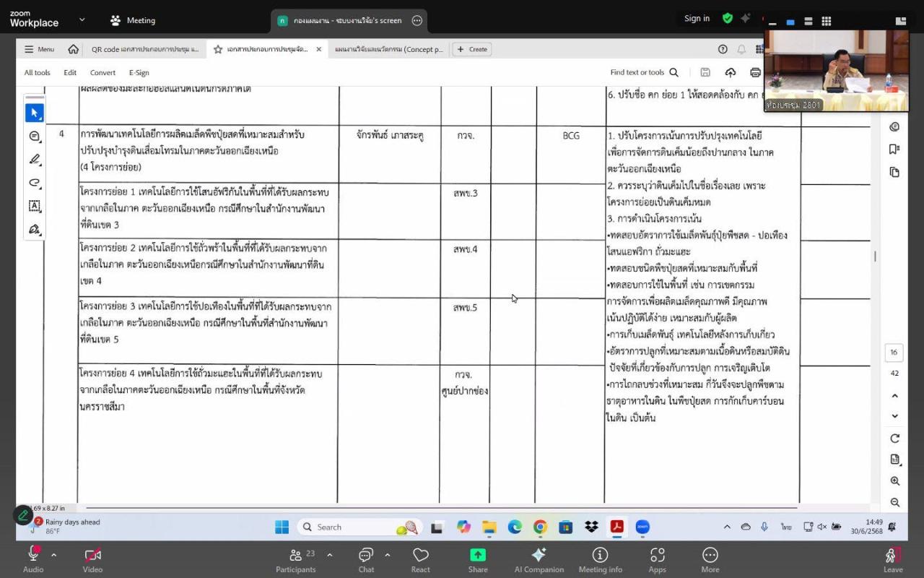Viewport: 924px width, 578px height.
Task: Click the Find text magnifier icon
Action: pyautogui.click(x=674, y=72)
